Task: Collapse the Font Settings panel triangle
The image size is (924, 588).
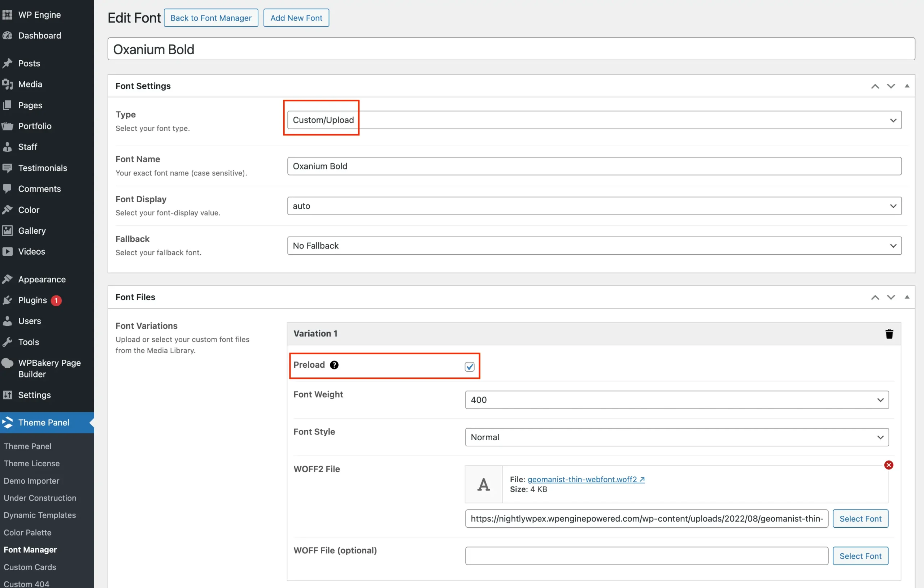Action: 907,86
